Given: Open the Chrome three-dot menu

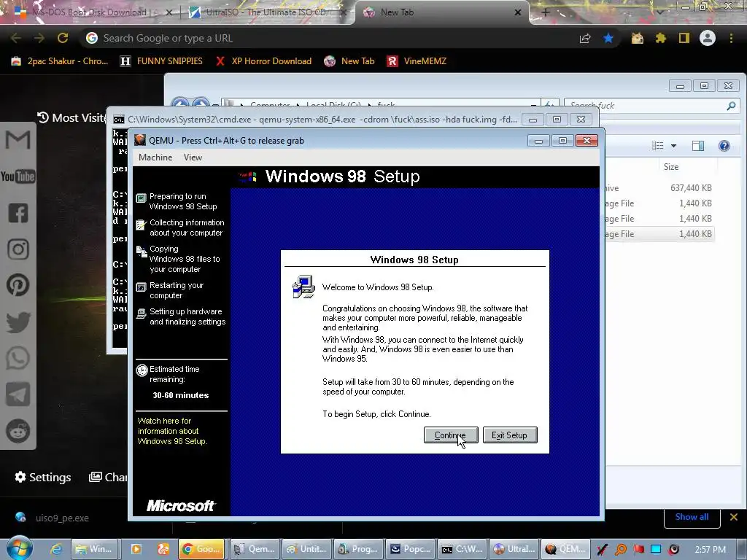Looking at the screenshot, I should pyautogui.click(x=731, y=38).
